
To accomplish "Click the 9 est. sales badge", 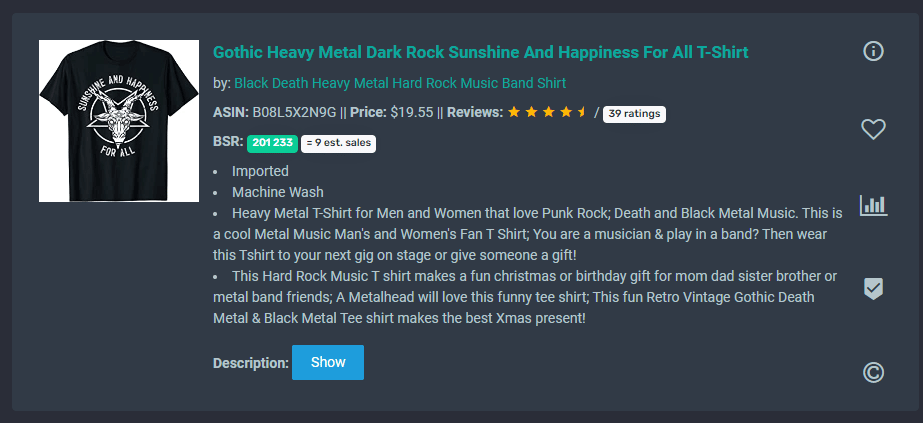I will pyautogui.click(x=338, y=144).
